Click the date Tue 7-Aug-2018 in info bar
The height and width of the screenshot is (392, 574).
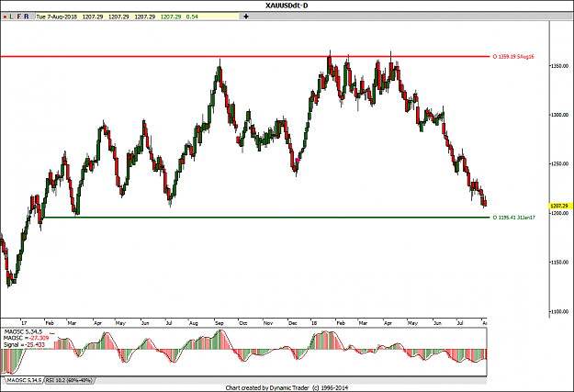57,17
